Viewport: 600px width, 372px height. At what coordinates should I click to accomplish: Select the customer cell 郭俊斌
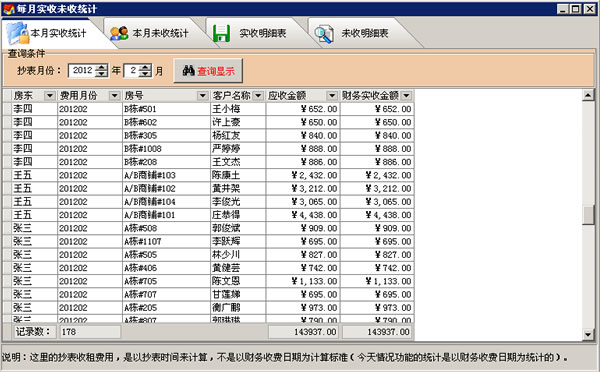tap(238, 228)
